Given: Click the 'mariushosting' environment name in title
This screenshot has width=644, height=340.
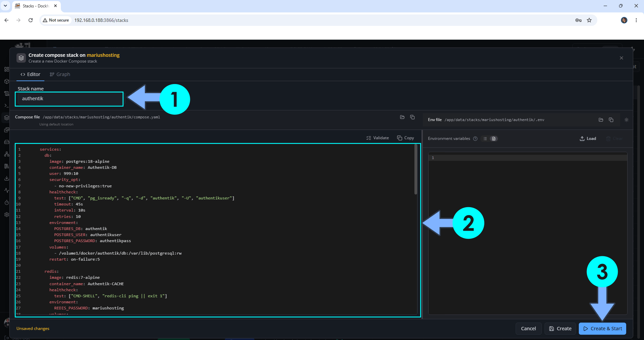Looking at the screenshot, I should tap(103, 55).
